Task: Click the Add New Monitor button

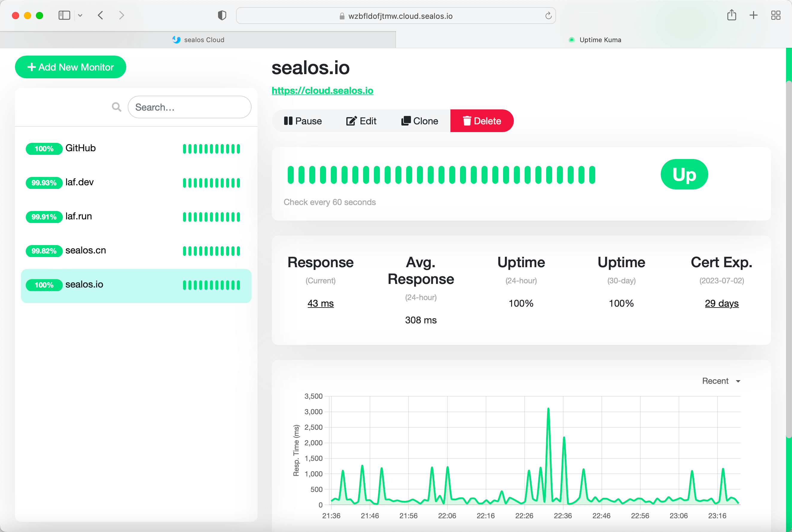Action: click(x=71, y=67)
